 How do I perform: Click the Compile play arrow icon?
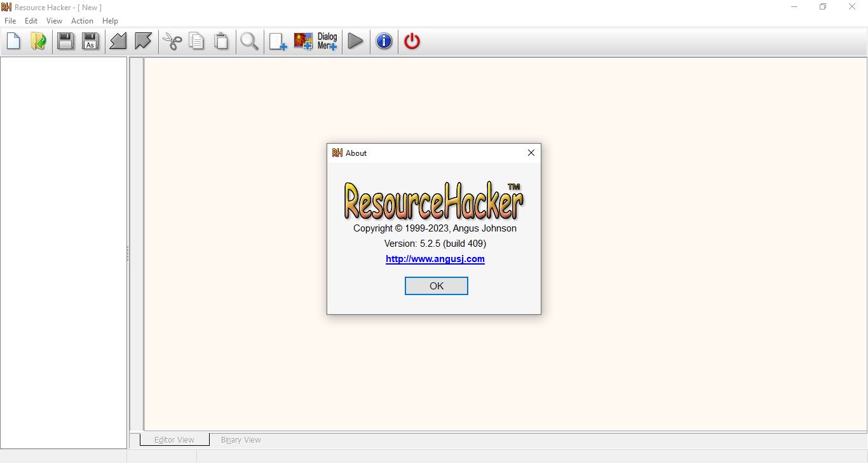pyautogui.click(x=356, y=41)
